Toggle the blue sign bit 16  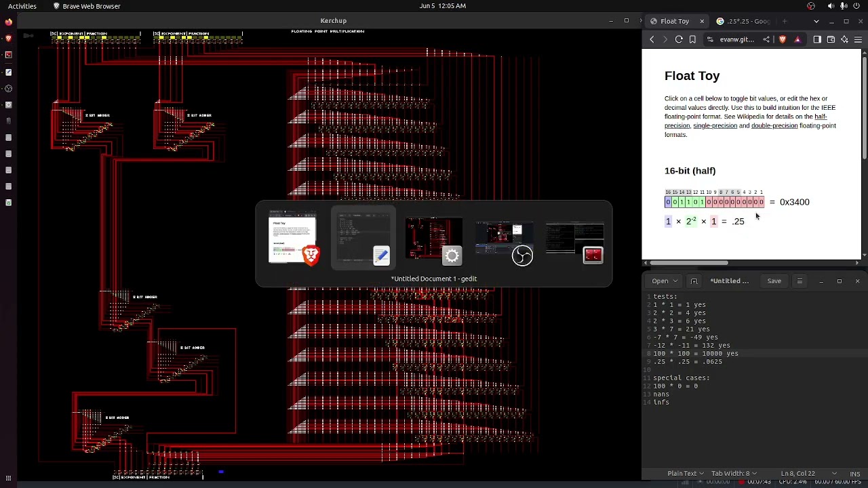668,202
